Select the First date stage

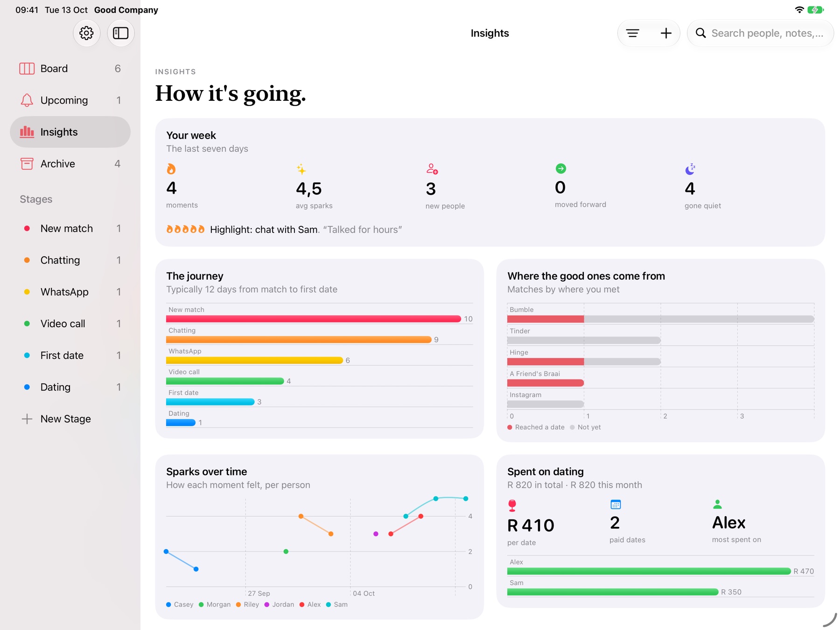click(70, 356)
